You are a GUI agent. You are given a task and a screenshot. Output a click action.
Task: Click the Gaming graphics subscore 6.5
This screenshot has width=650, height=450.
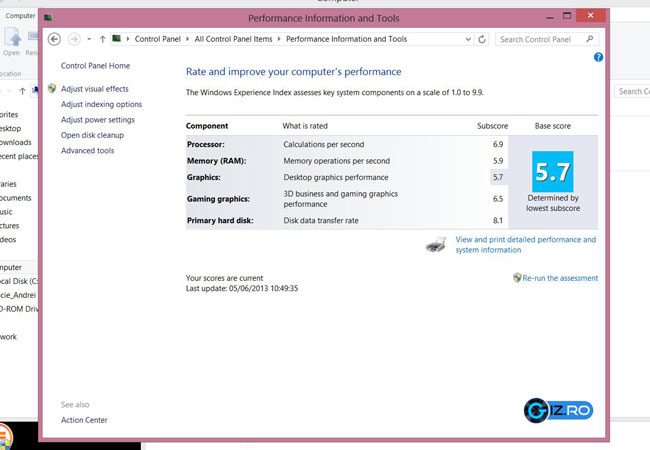pyautogui.click(x=498, y=199)
